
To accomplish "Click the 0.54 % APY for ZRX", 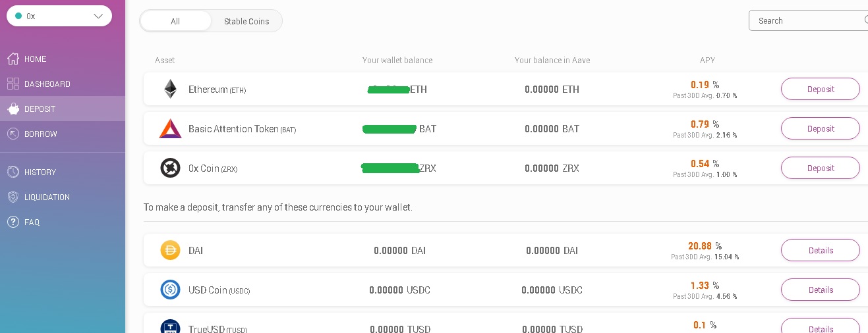I will point(705,163).
